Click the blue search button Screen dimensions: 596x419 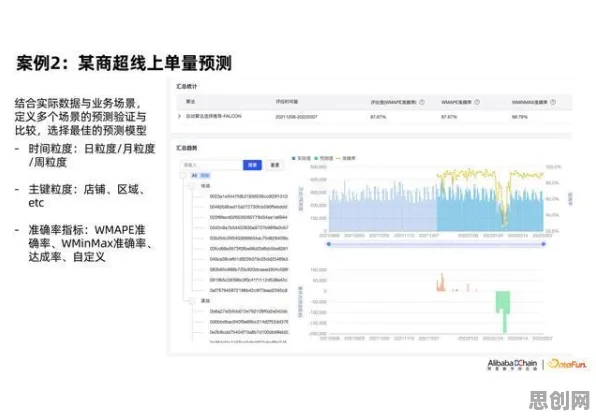[x=252, y=165]
